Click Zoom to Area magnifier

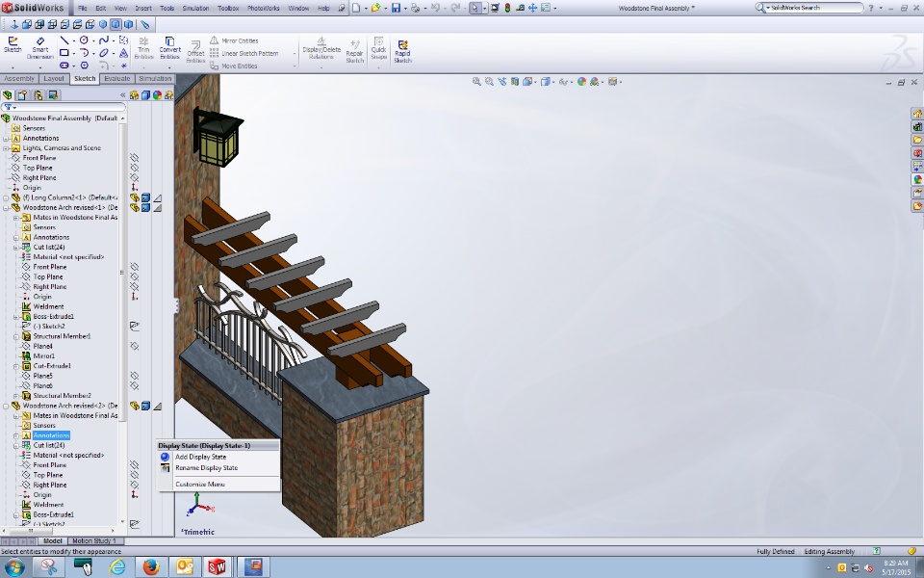click(489, 82)
